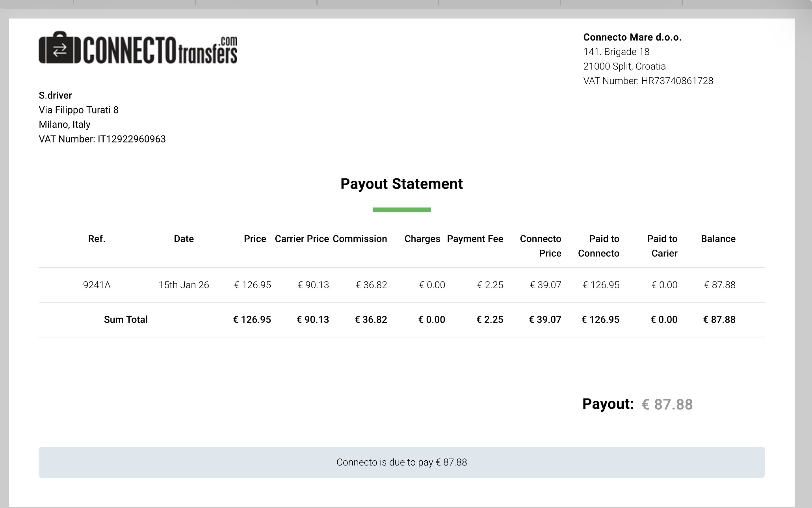Click the Payout Statement heading

pyautogui.click(x=401, y=184)
